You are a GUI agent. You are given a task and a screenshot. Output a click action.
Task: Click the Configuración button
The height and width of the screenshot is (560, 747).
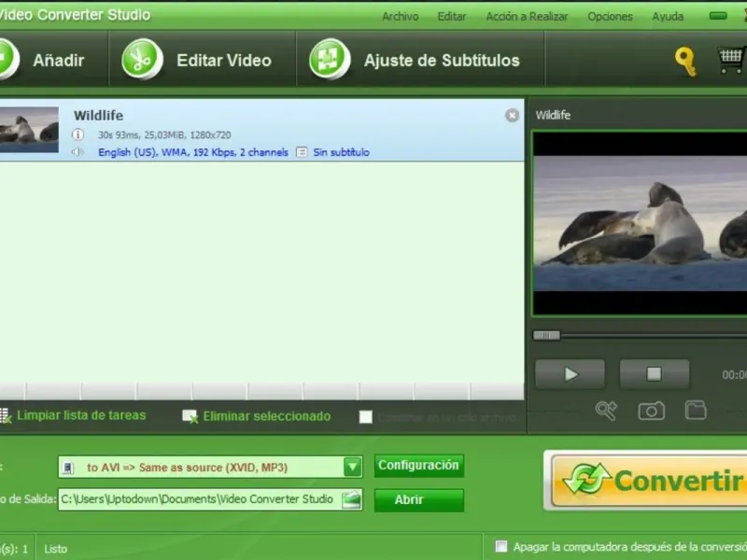[418, 465]
